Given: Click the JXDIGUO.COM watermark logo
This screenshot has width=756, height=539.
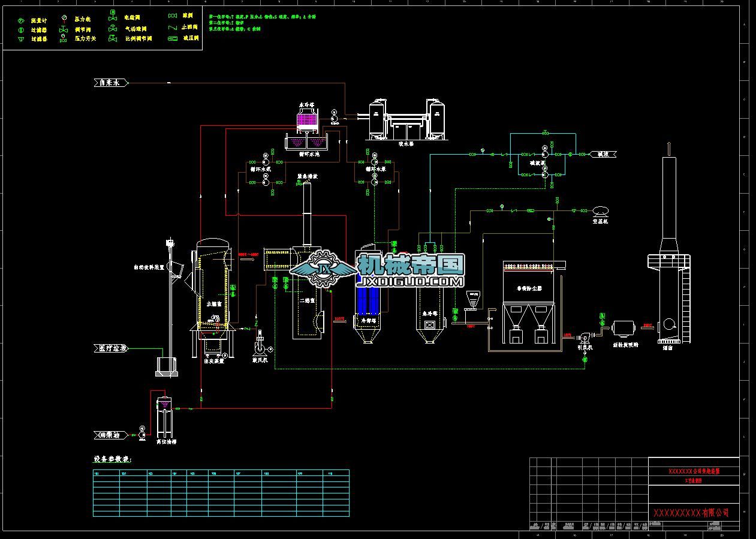Looking at the screenshot, I should [377, 270].
